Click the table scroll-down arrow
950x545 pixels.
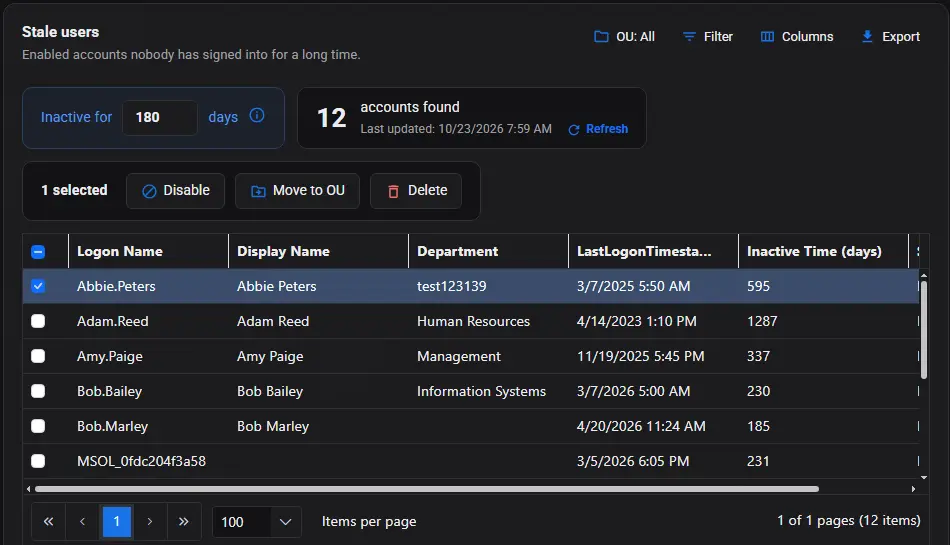[923, 478]
